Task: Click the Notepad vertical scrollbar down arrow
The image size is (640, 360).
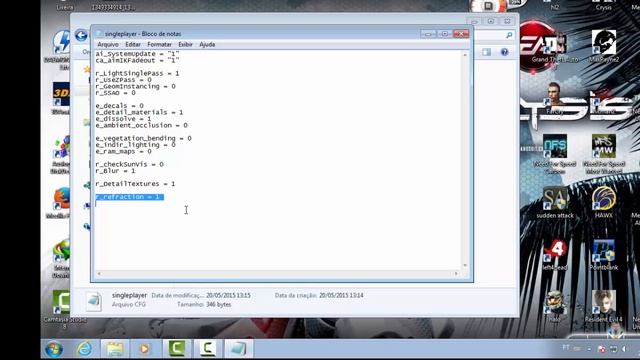Action: pyautogui.click(x=465, y=265)
